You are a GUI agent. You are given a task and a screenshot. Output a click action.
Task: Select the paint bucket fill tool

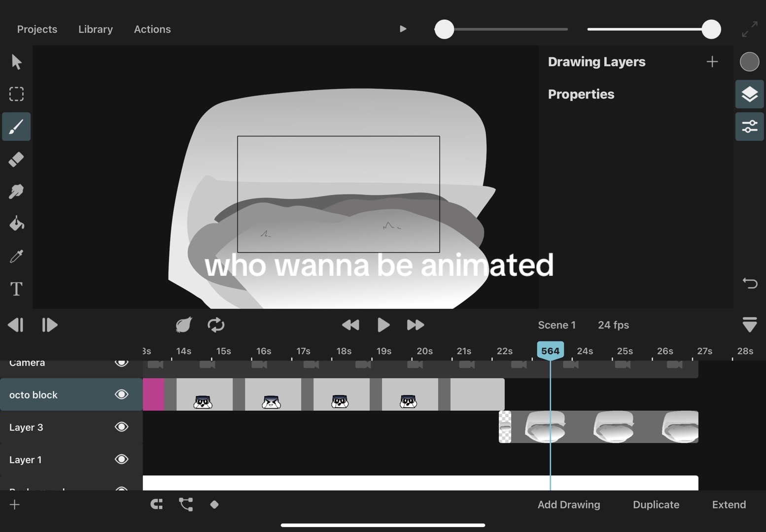[x=16, y=224]
